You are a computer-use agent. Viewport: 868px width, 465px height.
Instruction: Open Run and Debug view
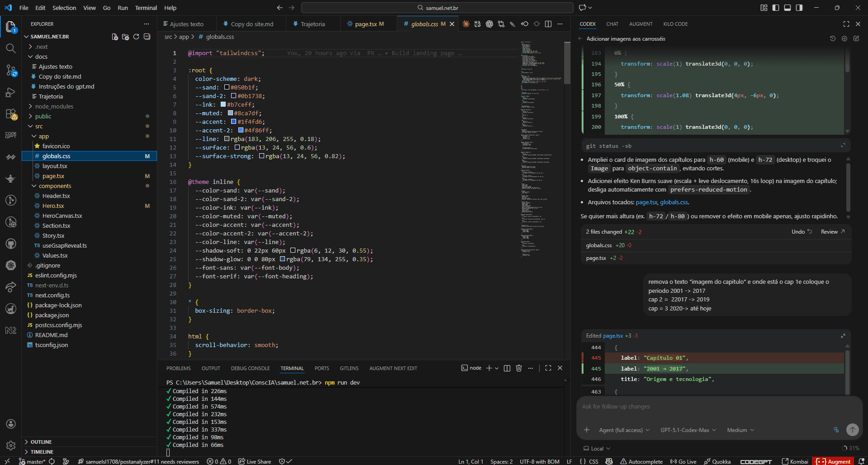[x=11, y=93]
